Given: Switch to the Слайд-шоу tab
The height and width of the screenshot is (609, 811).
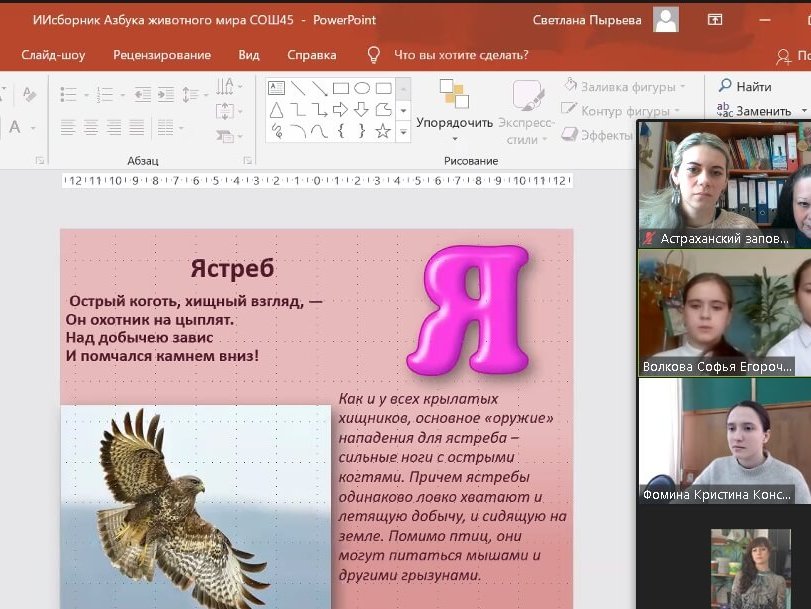Looking at the screenshot, I should [52, 55].
